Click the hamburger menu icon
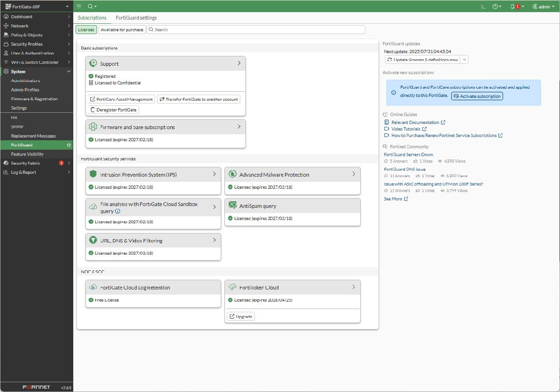 [x=79, y=7]
